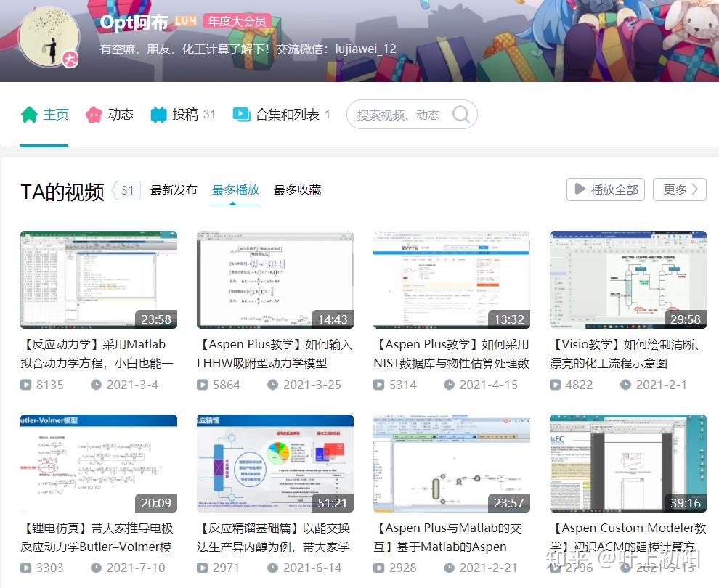Open the blue play icon beside 合集和列表
Screen dimensions: 719x588
(x=240, y=114)
